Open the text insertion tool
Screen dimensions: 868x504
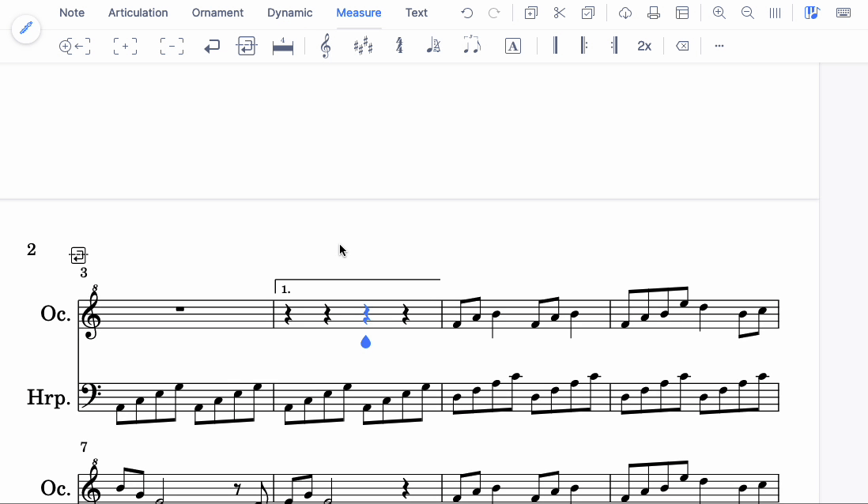tap(512, 45)
